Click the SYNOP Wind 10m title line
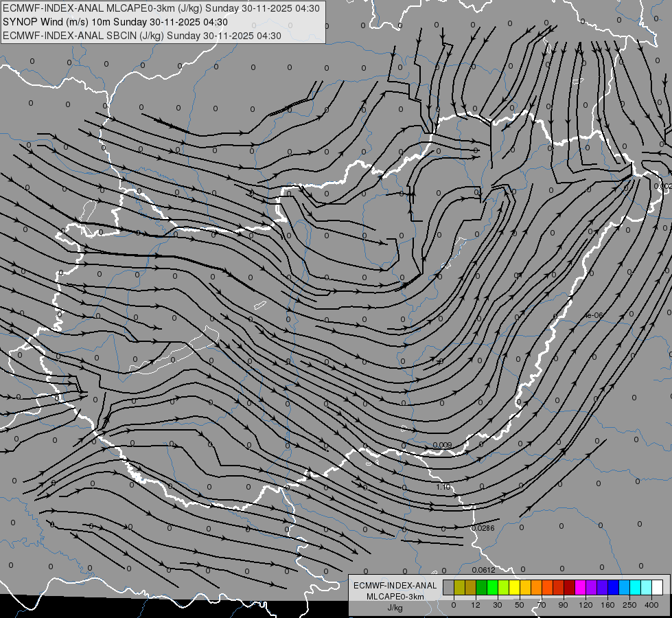Viewport: 672px width, 618px height. [x=115, y=22]
